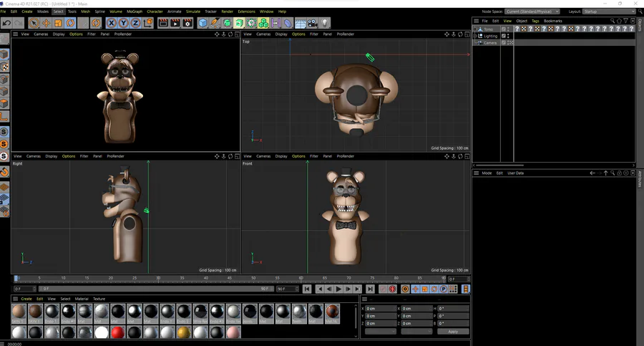Select the gold material swatch

pyautogui.click(x=184, y=332)
